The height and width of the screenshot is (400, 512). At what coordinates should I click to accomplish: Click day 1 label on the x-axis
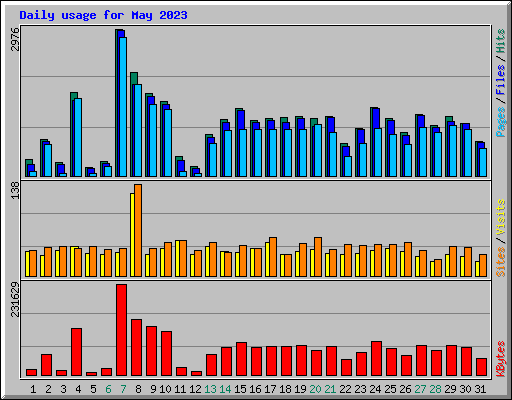coord(33,389)
